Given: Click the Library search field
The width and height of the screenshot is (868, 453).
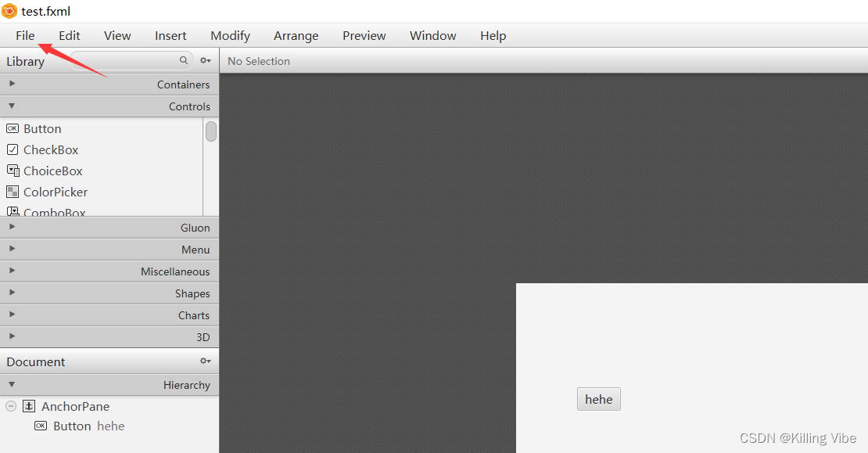Looking at the screenshot, I should point(131,60).
